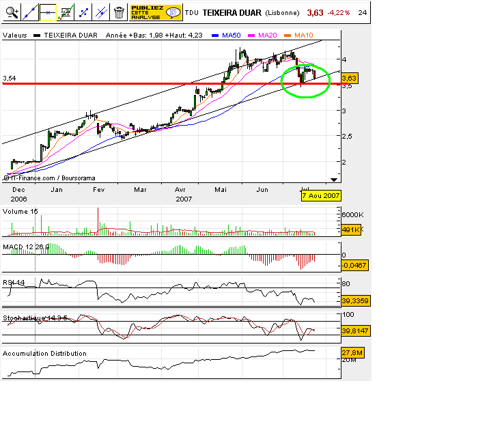Click the black dropdown arrow below price axis
This screenshot has width=504, height=435.
(x=334, y=180)
